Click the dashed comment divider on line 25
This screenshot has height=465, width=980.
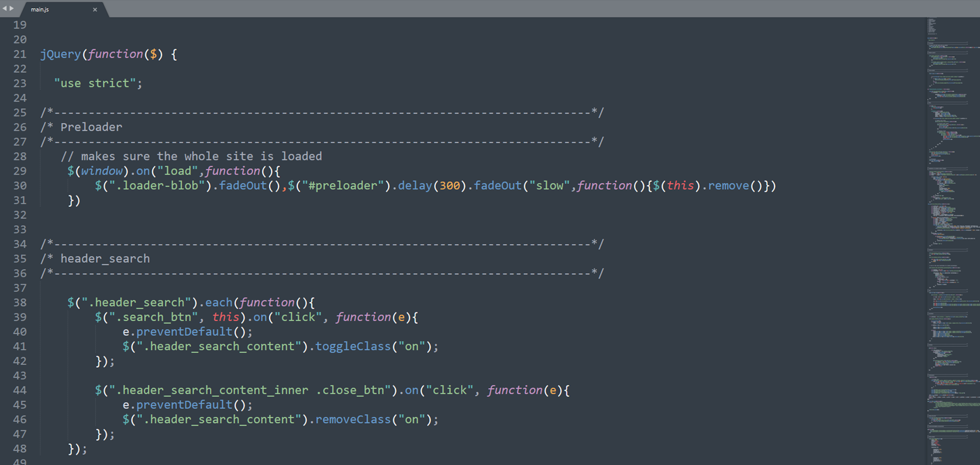tap(322, 112)
